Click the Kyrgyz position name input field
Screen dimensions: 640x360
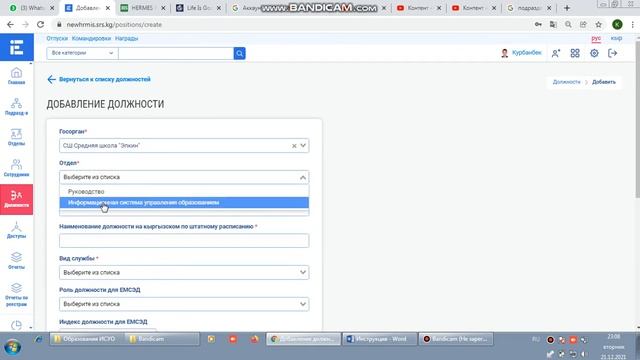pyautogui.click(x=184, y=240)
